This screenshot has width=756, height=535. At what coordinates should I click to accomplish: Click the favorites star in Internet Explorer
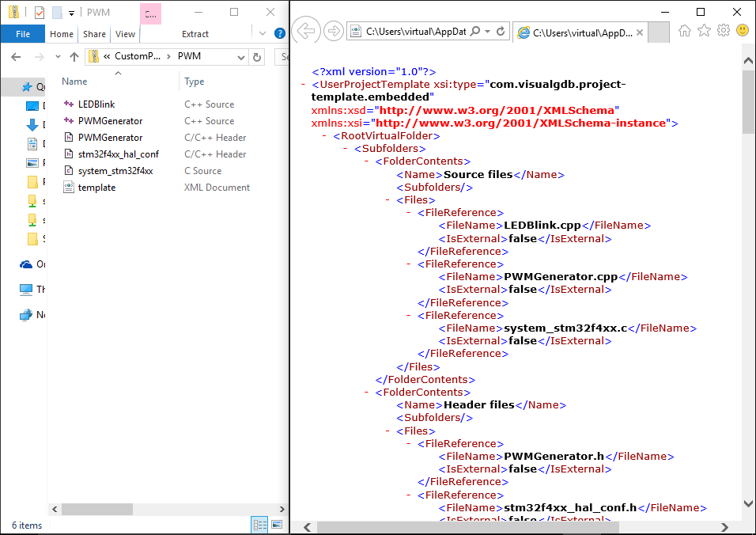coord(703,29)
